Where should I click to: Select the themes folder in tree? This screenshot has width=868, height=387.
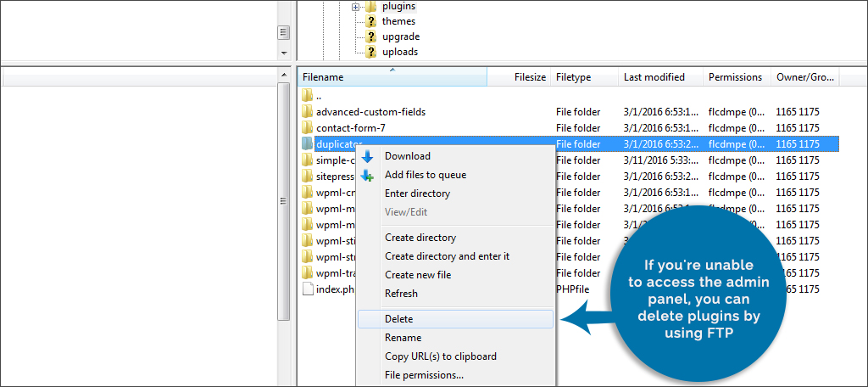click(x=398, y=21)
